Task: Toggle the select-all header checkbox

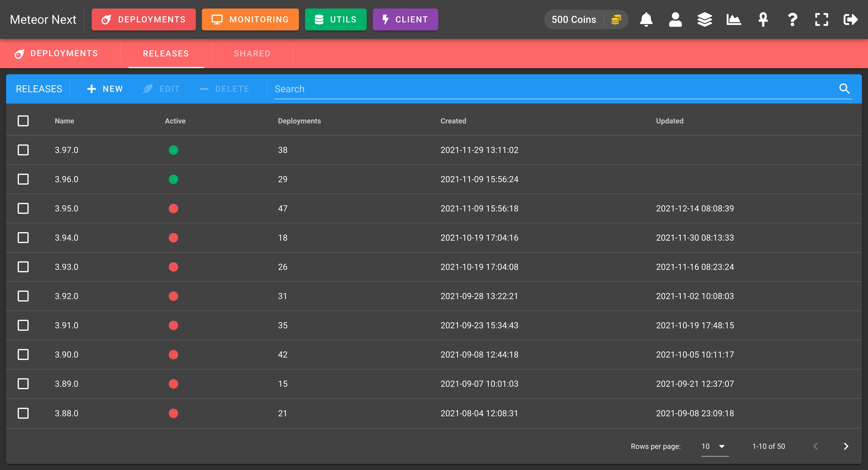Action: [23, 121]
